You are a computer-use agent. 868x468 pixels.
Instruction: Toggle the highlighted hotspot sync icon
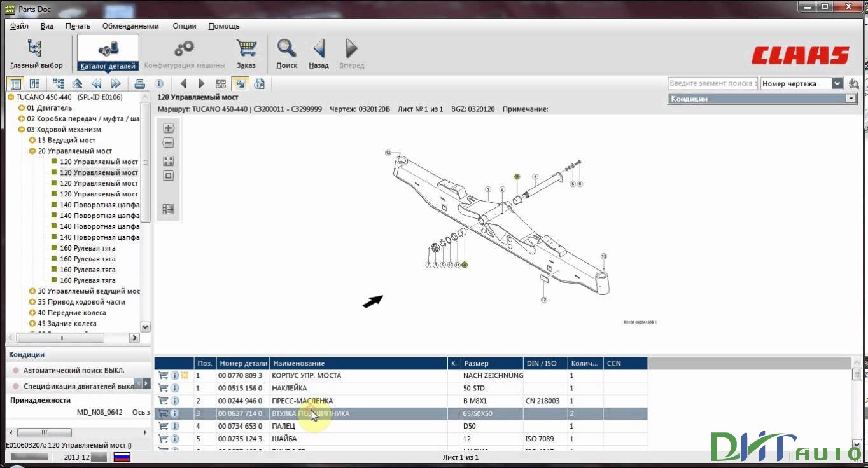click(x=240, y=84)
